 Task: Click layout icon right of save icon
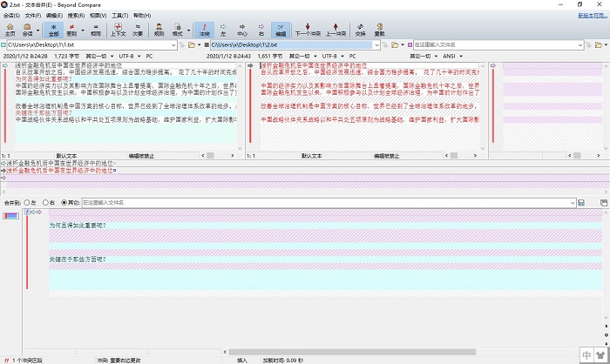click(x=604, y=203)
